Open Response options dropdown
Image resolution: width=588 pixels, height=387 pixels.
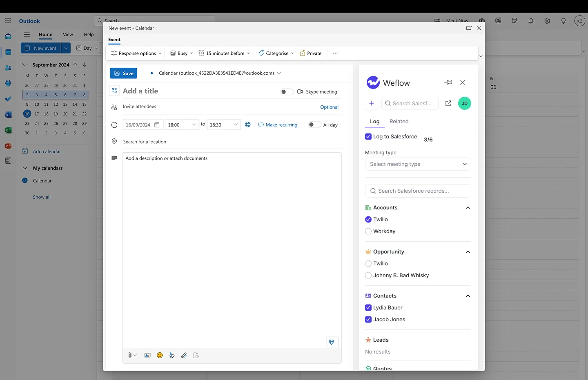(x=136, y=53)
